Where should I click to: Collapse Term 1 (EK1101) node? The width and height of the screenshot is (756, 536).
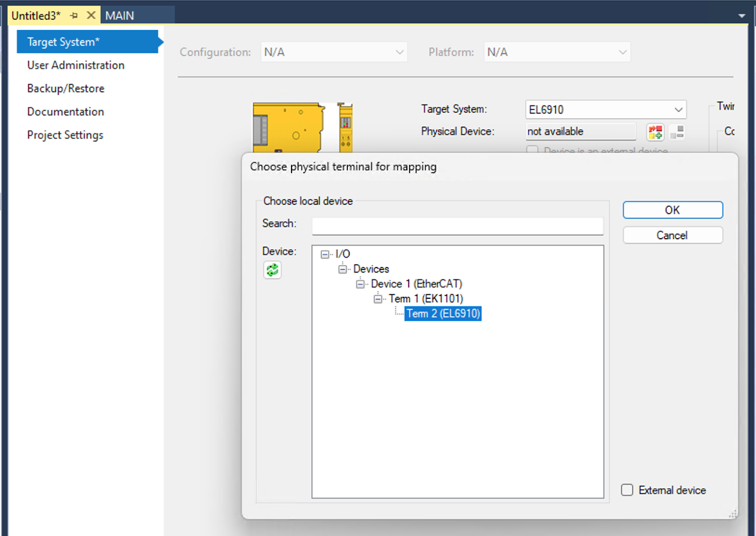point(378,299)
